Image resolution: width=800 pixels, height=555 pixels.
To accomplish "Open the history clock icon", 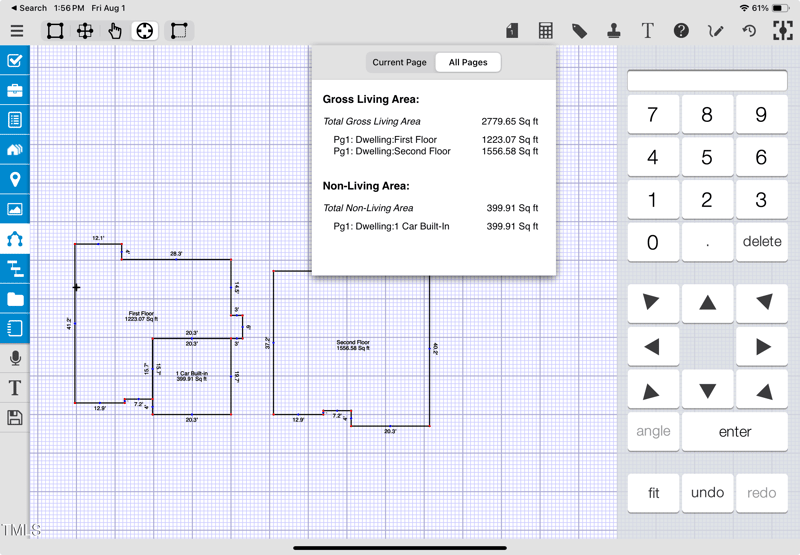I will pyautogui.click(x=749, y=31).
